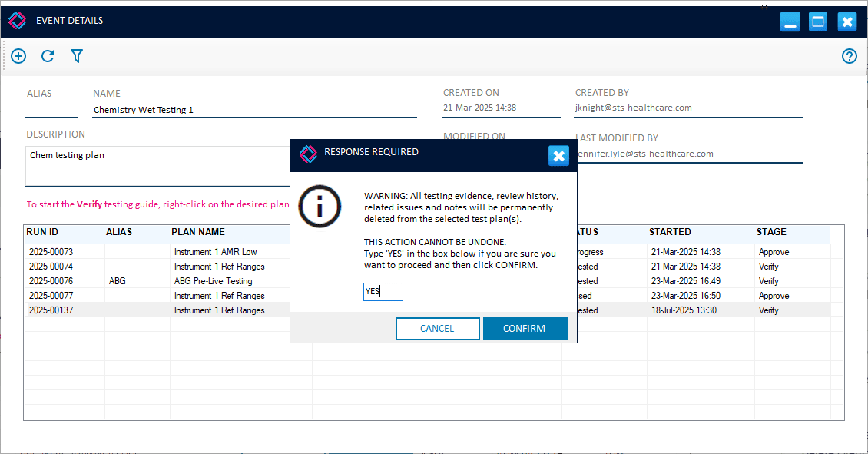Click started date of run 2025-00074

point(686,267)
